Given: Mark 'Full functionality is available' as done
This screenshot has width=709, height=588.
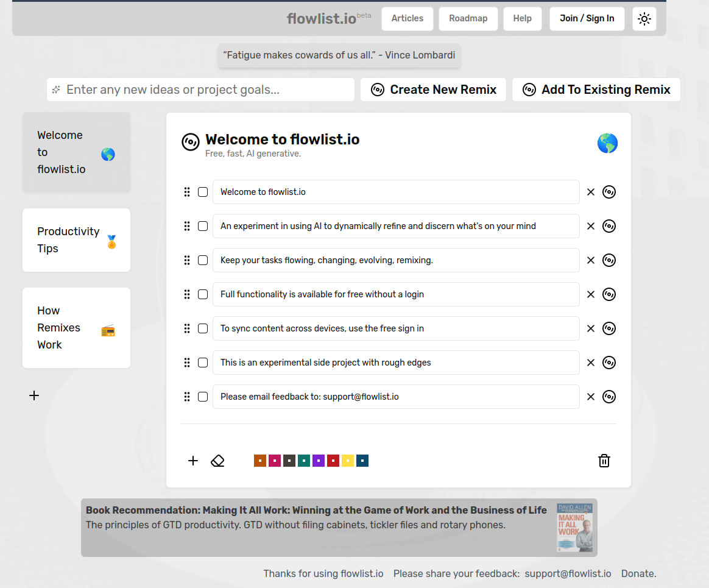Looking at the screenshot, I should tap(203, 294).
